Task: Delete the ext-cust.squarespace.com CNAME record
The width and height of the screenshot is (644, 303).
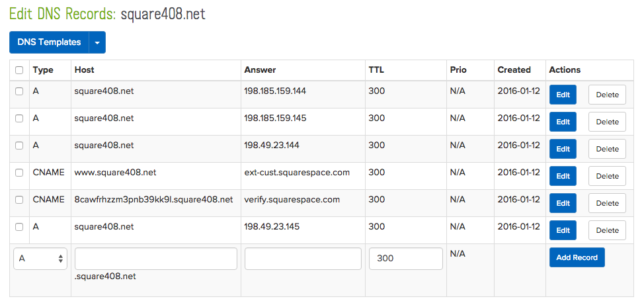Action: coord(607,176)
